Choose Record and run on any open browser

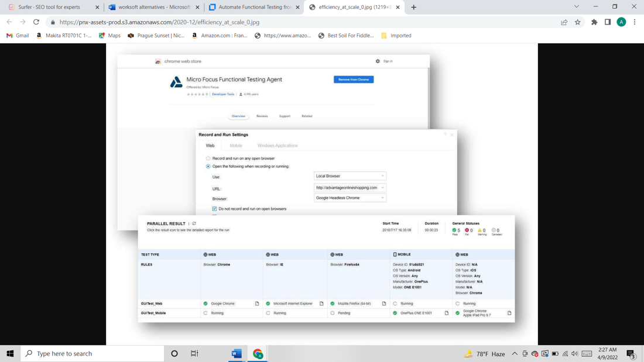click(x=208, y=158)
